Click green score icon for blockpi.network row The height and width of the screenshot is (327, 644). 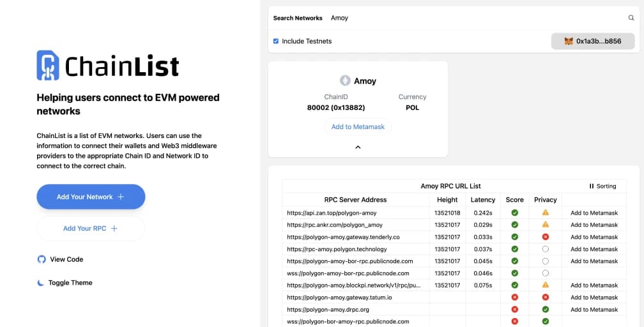tap(515, 285)
